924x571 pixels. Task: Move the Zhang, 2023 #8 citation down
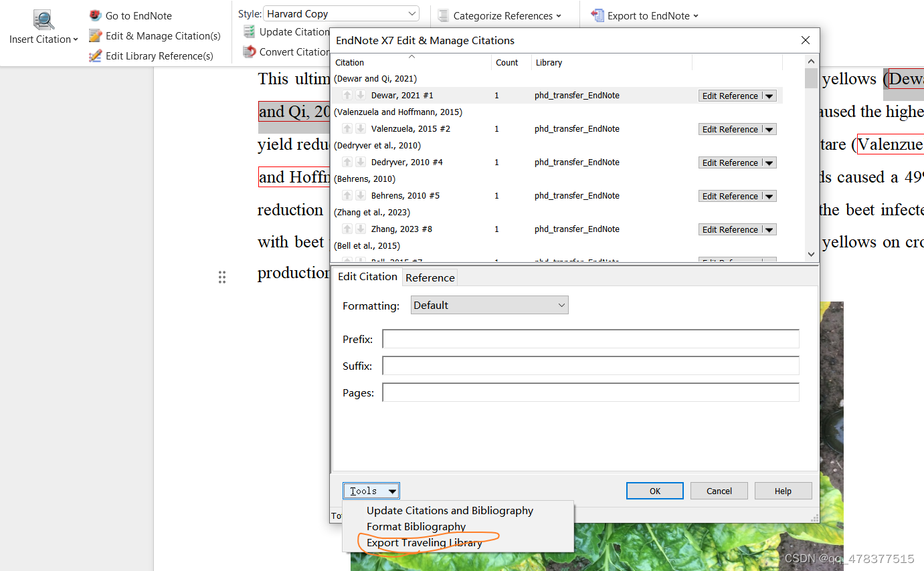coord(361,229)
